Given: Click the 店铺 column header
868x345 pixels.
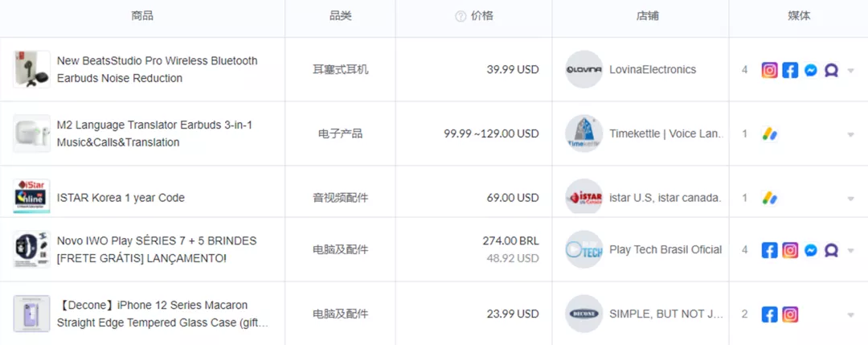Looking at the screenshot, I should pyautogui.click(x=648, y=16).
